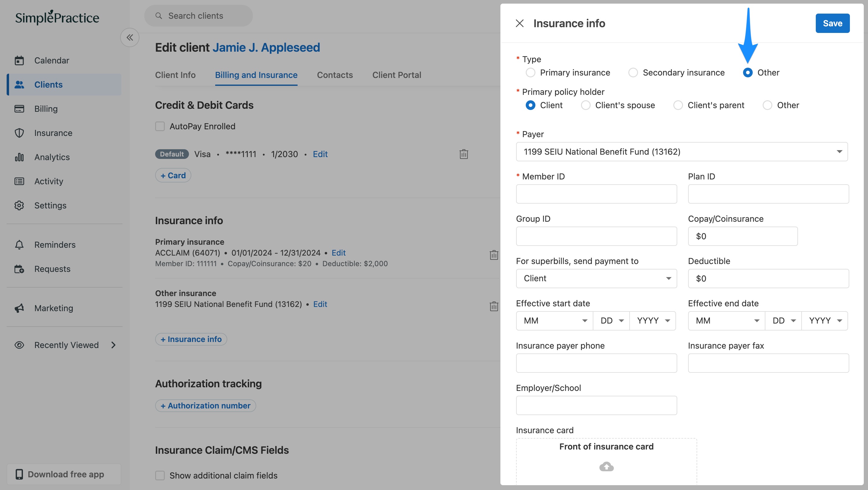
Task: Delete the Visa card with trash icon
Action: [464, 154]
